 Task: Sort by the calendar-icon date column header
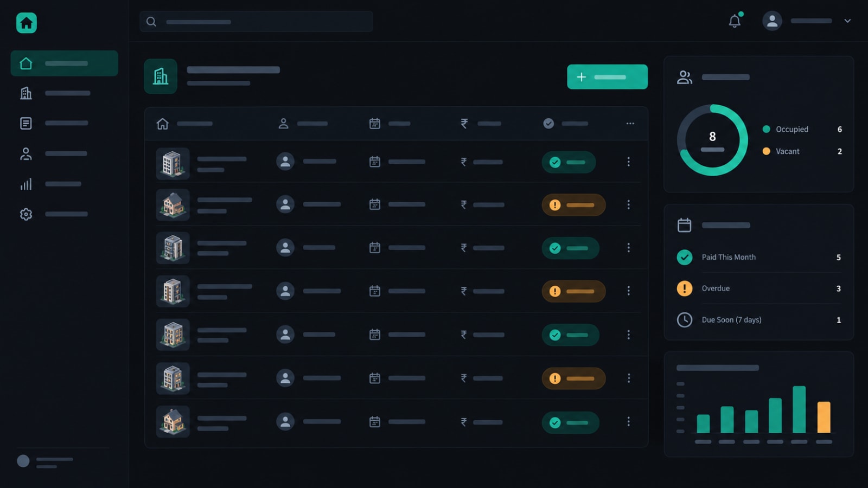click(x=390, y=124)
